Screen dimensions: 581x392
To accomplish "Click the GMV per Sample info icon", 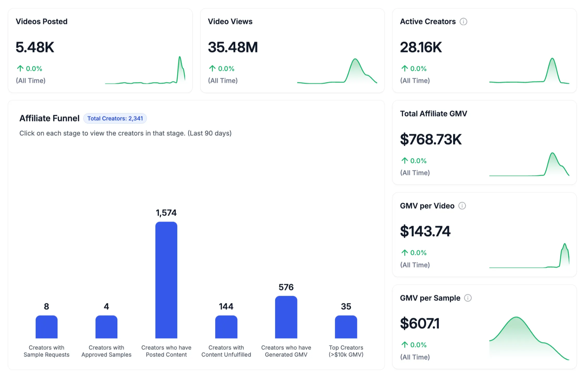I will coord(468,298).
